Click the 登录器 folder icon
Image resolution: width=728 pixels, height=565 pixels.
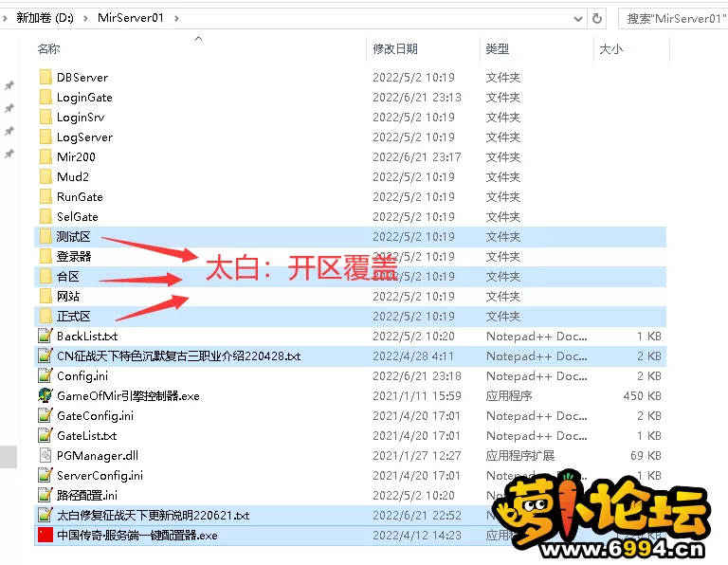[x=45, y=256]
